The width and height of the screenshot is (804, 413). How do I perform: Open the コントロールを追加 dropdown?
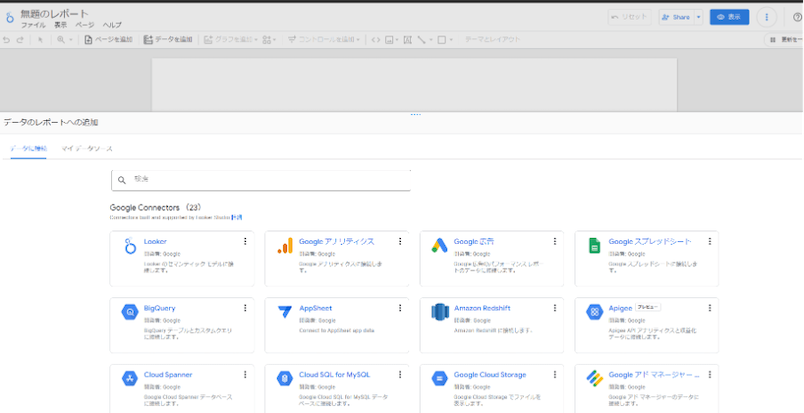tap(324, 40)
